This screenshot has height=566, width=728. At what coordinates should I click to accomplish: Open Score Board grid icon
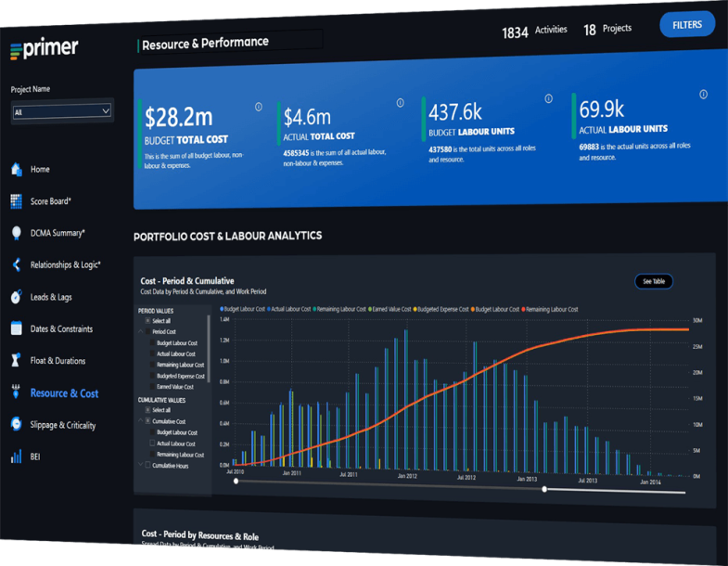(x=16, y=200)
